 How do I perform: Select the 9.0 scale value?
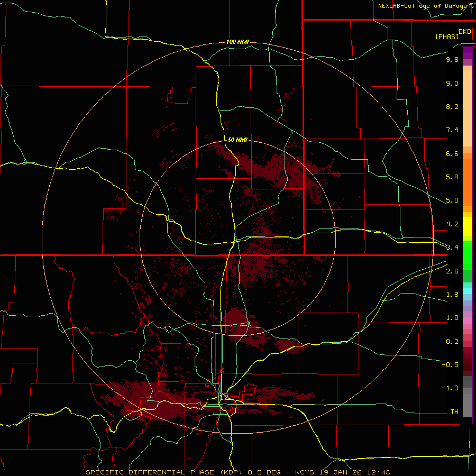coord(452,83)
